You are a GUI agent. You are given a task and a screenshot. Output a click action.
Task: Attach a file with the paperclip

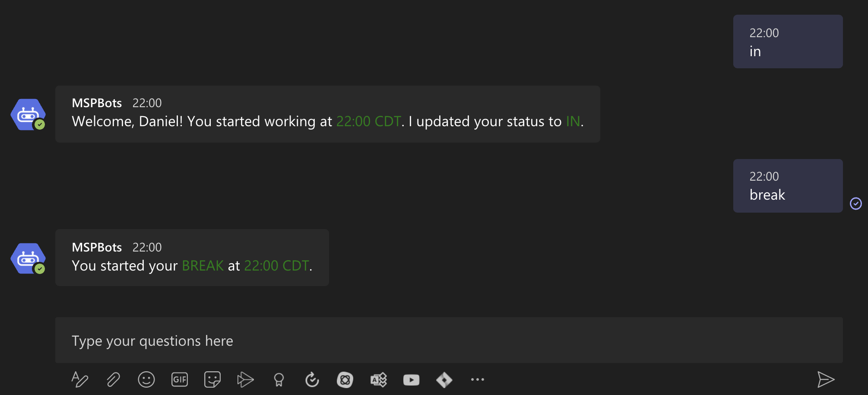point(113,379)
